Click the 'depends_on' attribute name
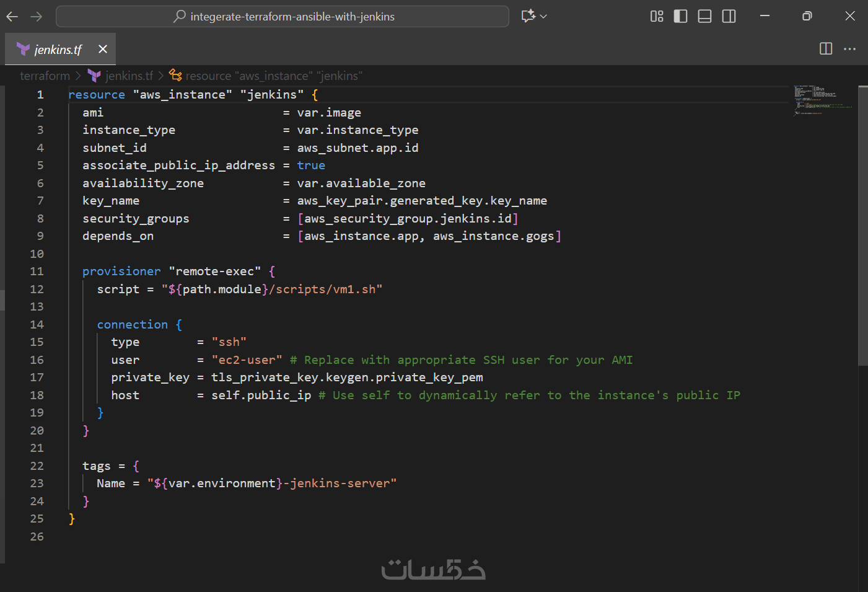 tap(118, 236)
